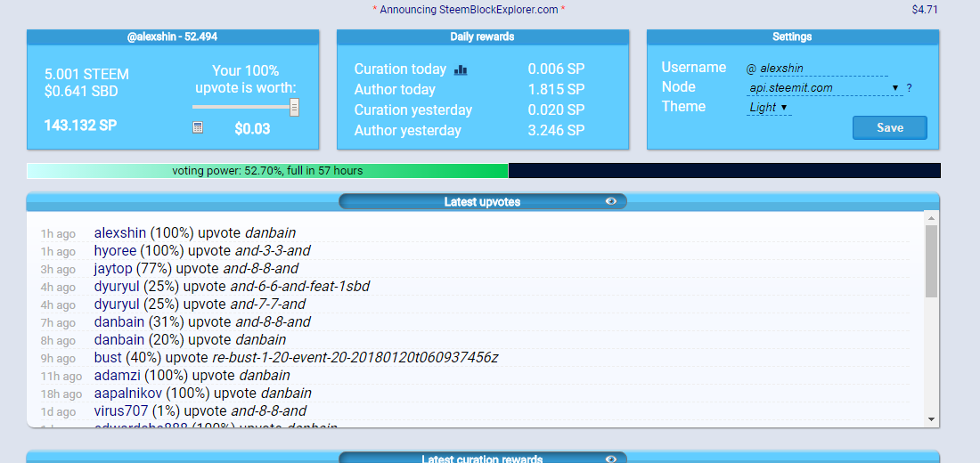Open the vote value calculator icon
Screen dimensions: 980x463
coord(198,127)
